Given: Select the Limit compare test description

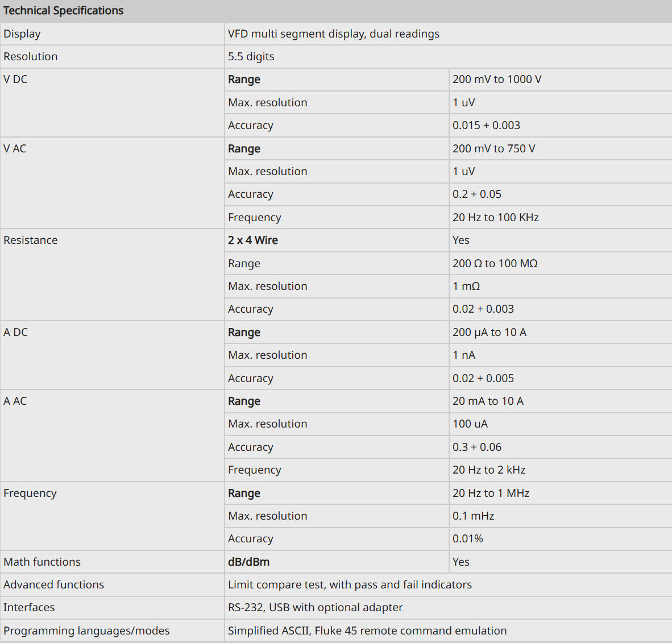Looking at the screenshot, I should (x=350, y=584).
